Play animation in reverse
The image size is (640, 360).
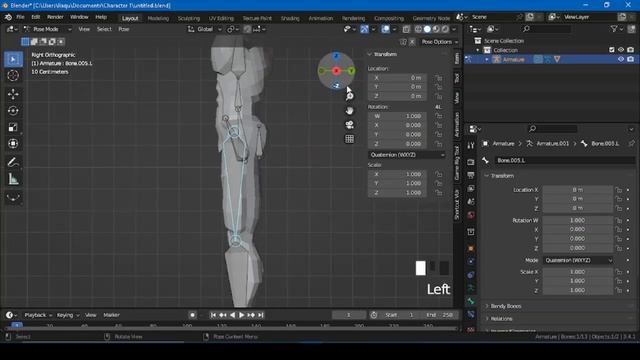coord(232,315)
